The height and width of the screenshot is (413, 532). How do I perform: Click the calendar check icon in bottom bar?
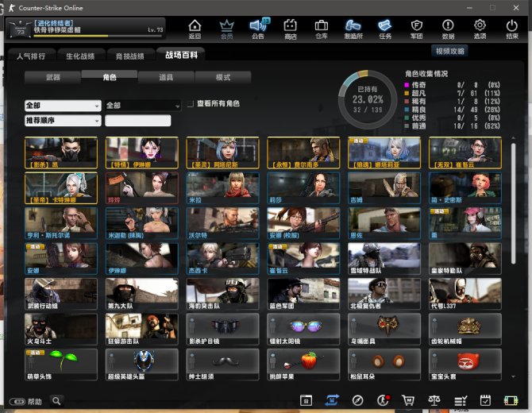(485, 400)
